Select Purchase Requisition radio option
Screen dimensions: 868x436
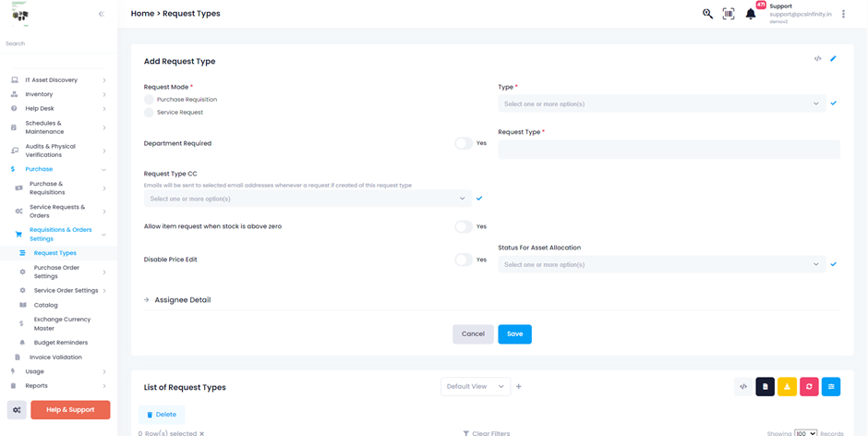149,100
